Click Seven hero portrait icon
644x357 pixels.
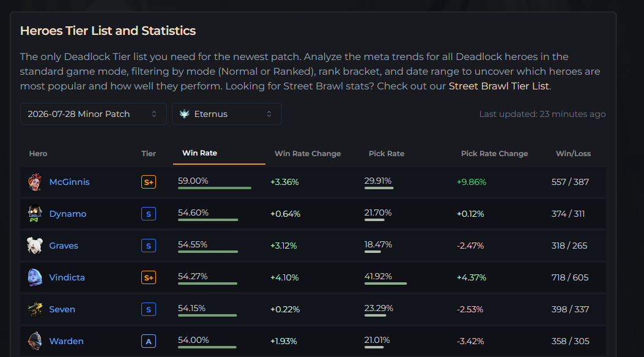click(35, 309)
